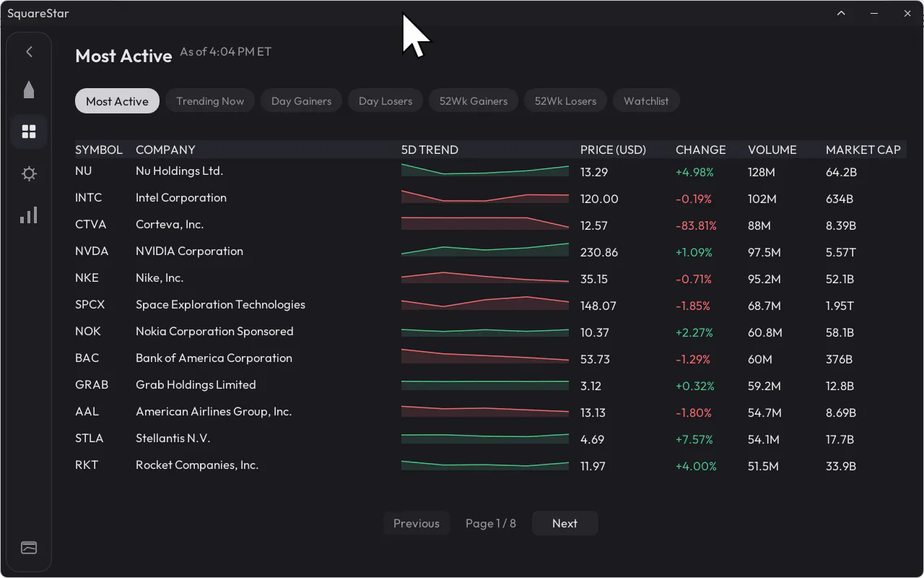
Task: Click the CHANGE column header
Action: [x=700, y=150]
